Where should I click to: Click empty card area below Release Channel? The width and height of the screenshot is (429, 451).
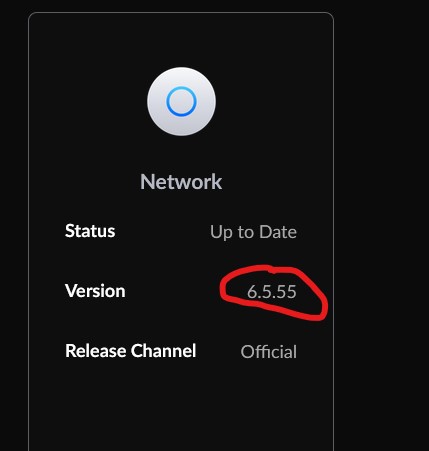pyautogui.click(x=181, y=407)
